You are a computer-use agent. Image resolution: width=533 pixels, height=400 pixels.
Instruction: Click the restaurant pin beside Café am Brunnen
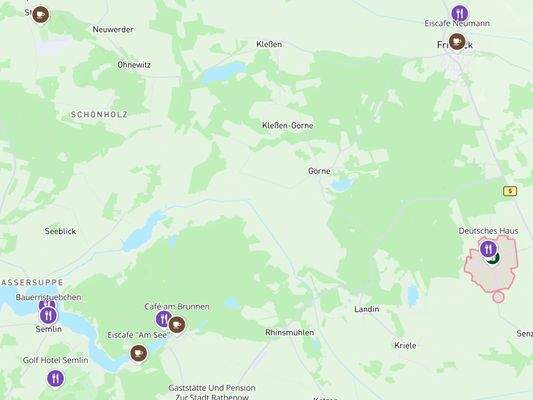pyautogui.click(x=163, y=319)
